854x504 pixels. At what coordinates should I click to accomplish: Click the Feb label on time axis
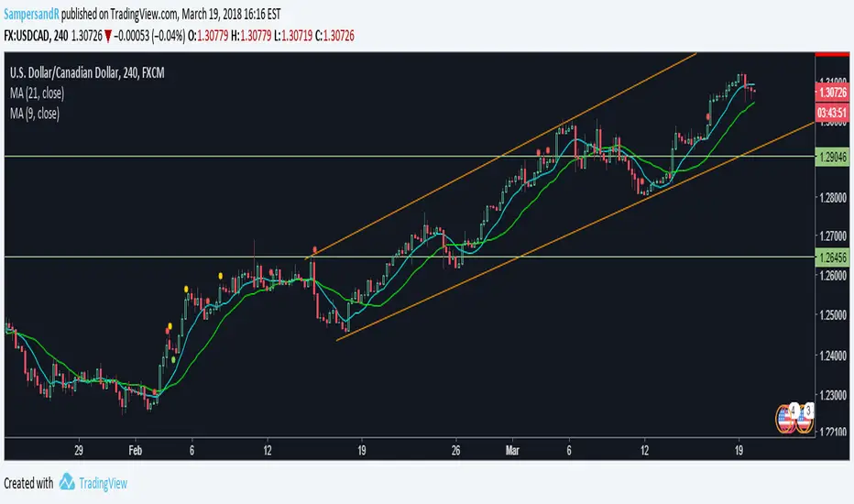click(x=135, y=451)
